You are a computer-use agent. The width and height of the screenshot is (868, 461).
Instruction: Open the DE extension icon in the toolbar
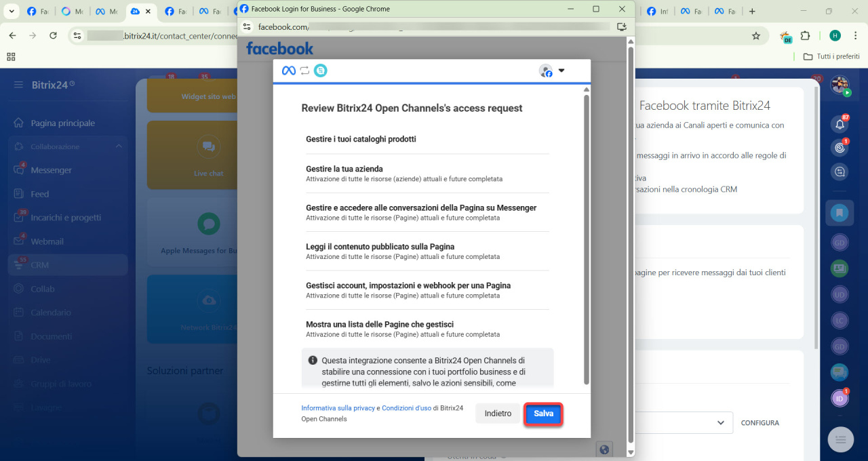(786, 37)
